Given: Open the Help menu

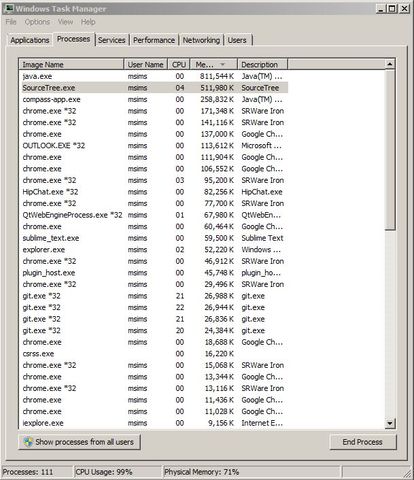Looking at the screenshot, I should click(88, 22).
